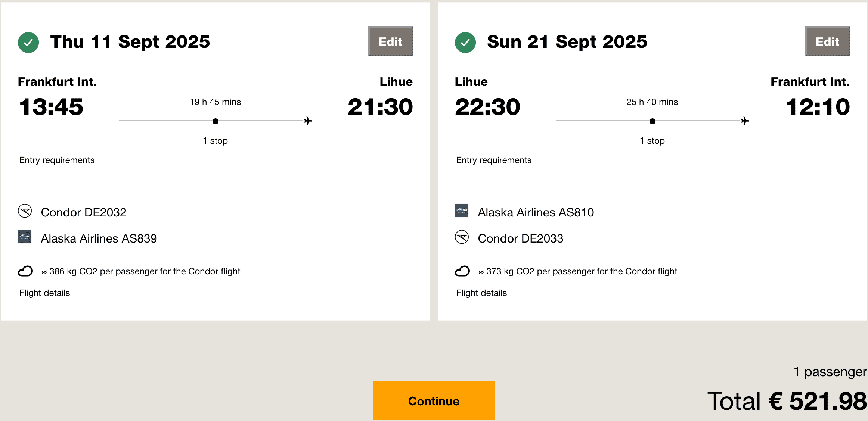The image size is (868, 421).
Task: Click the Alaska Airlines logo next to AS810
Action: [462, 211]
